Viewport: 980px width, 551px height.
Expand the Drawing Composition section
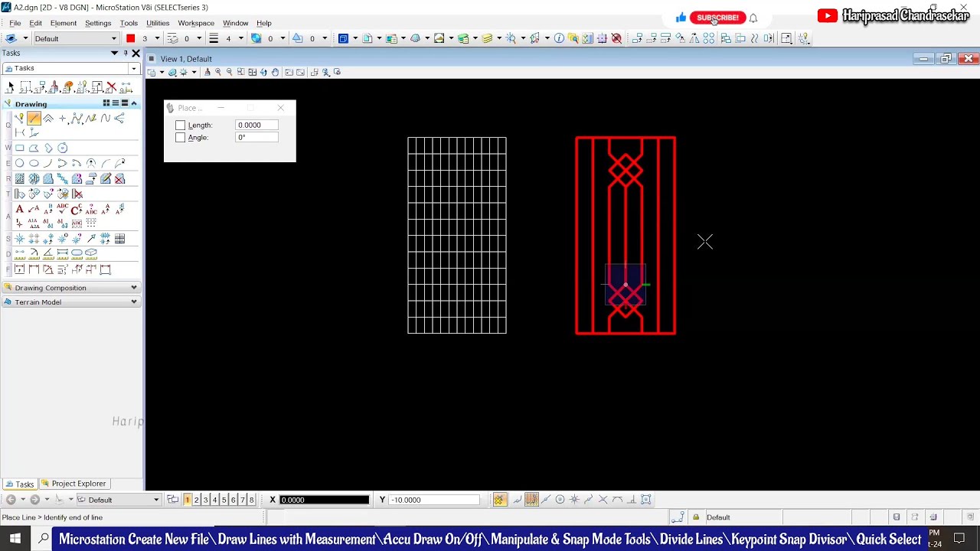click(70, 288)
